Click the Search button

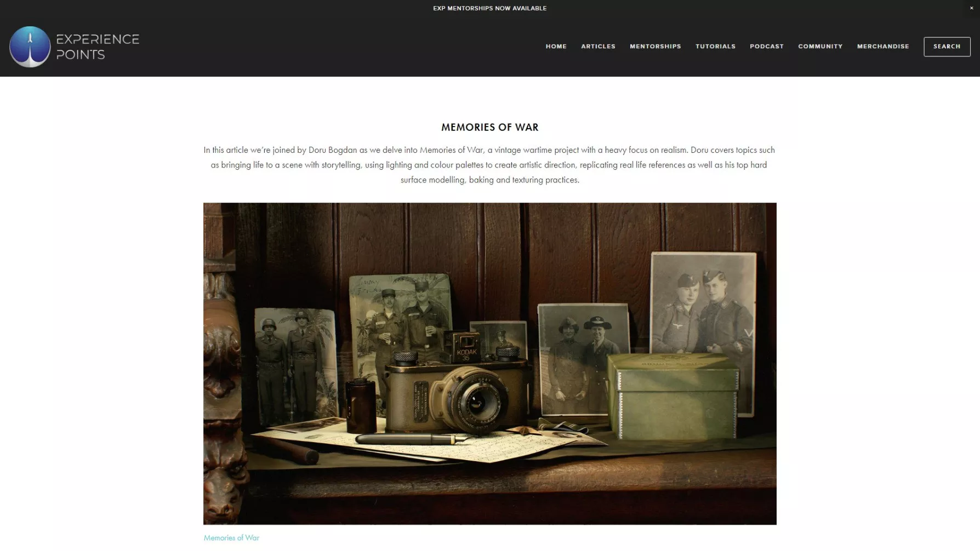[x=947, y=47]
